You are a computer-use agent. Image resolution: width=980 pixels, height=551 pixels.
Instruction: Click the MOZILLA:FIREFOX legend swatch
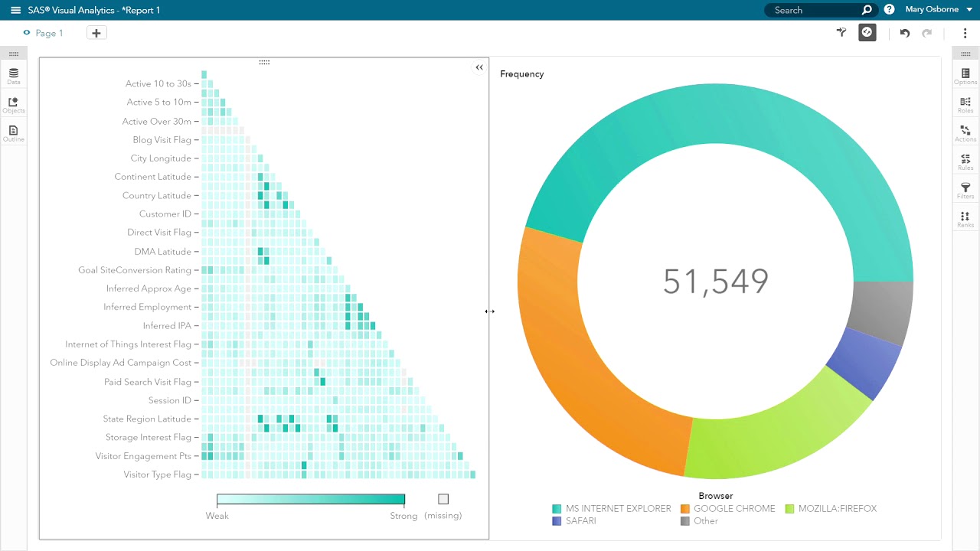tap(789, 509)
